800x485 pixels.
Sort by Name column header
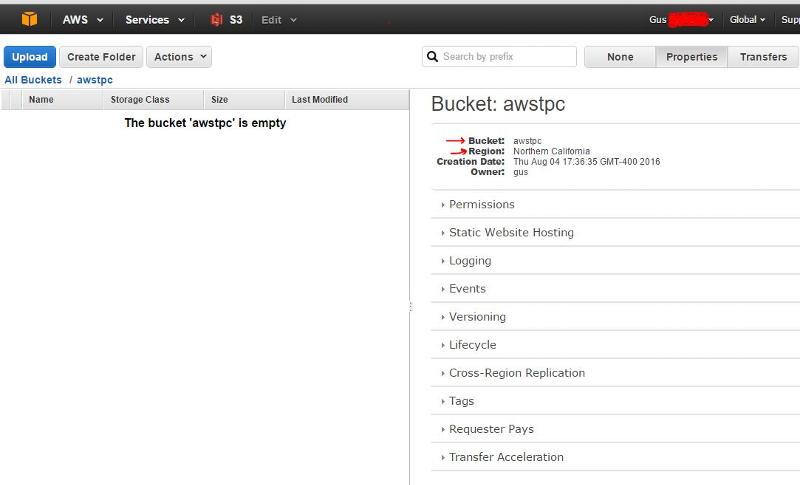tap(62, 99)
